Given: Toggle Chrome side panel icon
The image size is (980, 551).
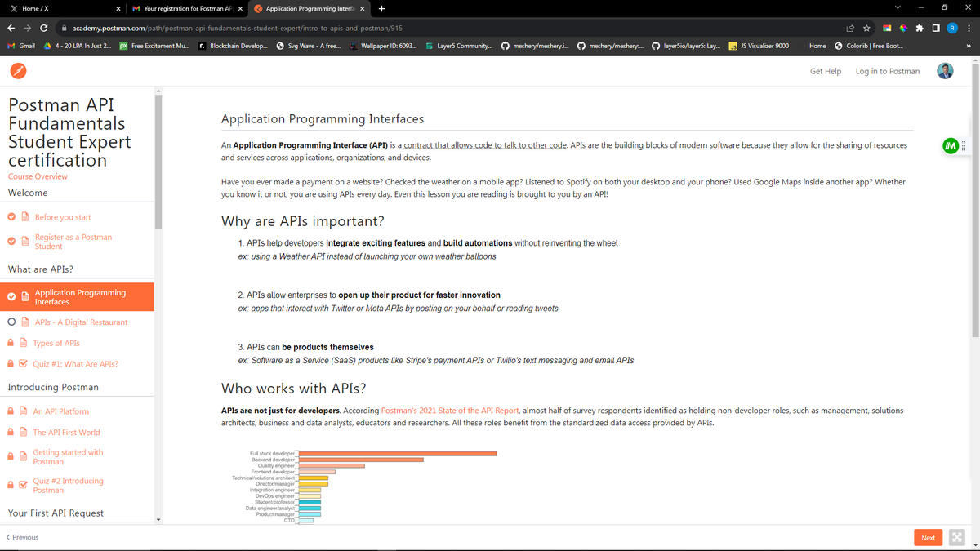Looking at the screenshot, I should pos(936,28).
